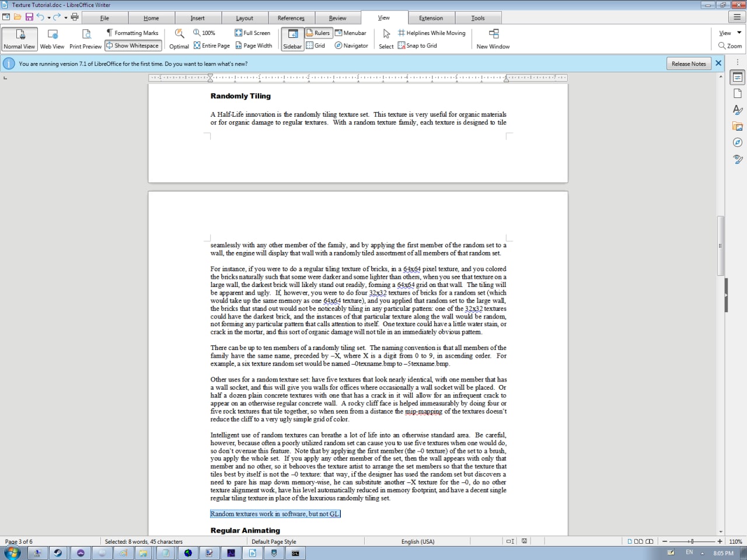Select book view layout
Viewport: 747px width, 560px height.
point(649,541)
